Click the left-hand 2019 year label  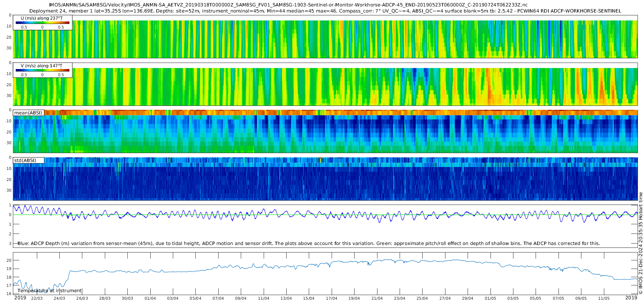20,298
